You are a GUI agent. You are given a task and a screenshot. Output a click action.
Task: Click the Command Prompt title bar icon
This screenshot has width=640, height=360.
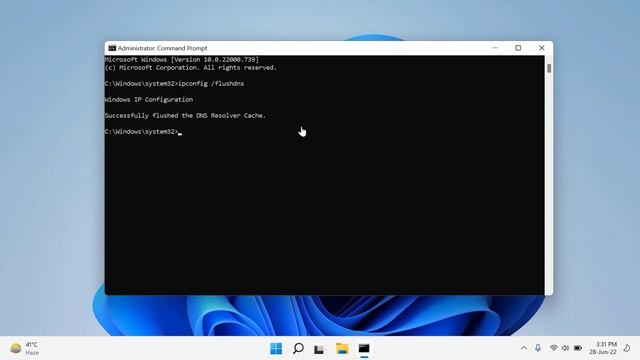coord(112,48)
